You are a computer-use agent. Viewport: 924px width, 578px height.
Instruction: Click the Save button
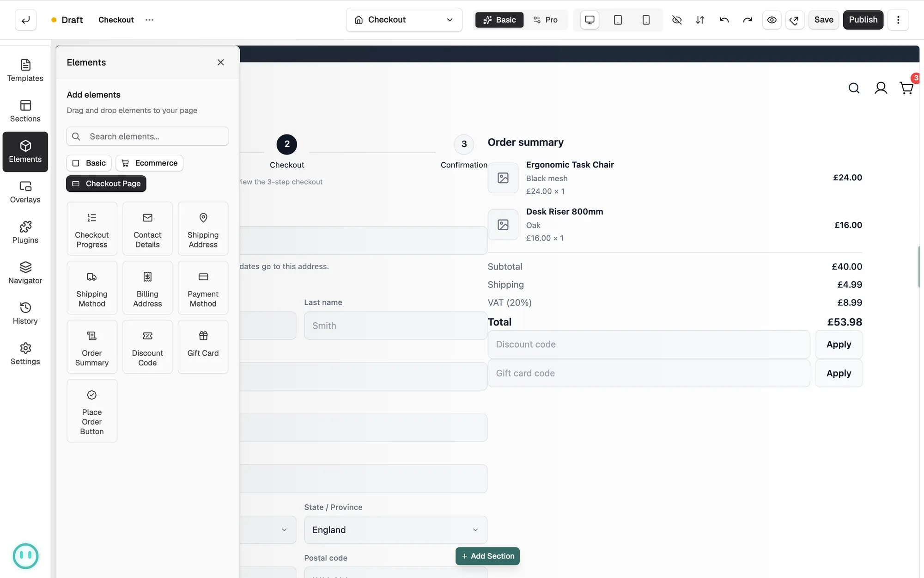coord(824,20)
